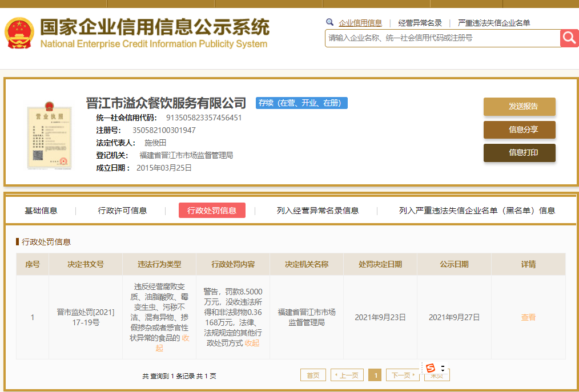Click the registration number 350582100301947
Screen dimensions: 579x392
point(164,130)
